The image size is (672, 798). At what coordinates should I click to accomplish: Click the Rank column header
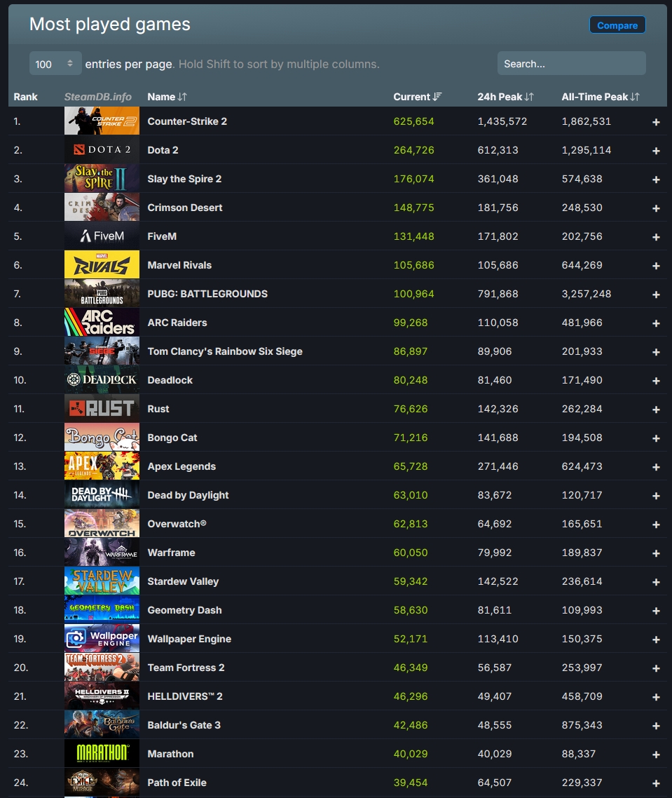click(x=25, y=97)
